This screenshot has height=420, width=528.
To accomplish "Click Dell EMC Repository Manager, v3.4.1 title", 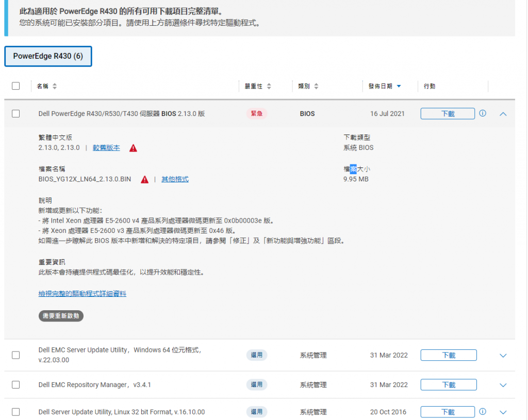I will pos(95,384).
